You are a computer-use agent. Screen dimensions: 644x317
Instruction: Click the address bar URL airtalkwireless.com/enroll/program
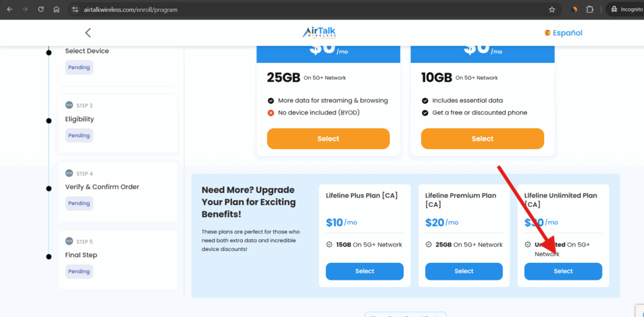130,10
